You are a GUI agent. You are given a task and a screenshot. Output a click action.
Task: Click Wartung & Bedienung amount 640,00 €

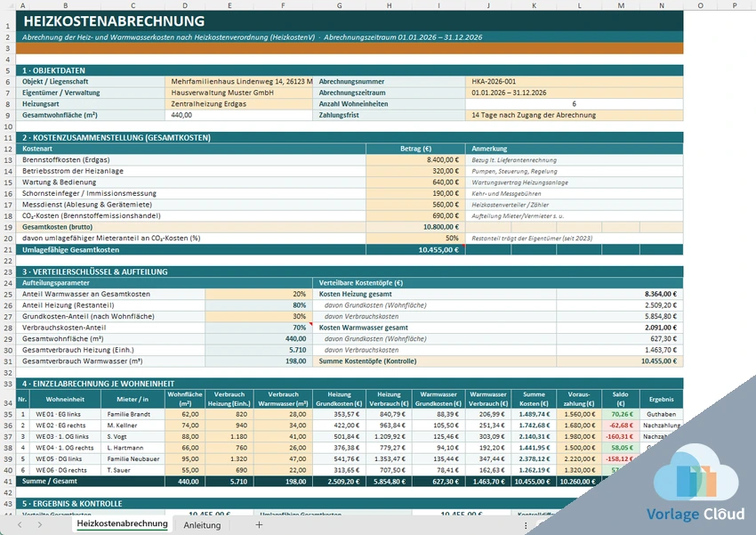tap(415, 182)
